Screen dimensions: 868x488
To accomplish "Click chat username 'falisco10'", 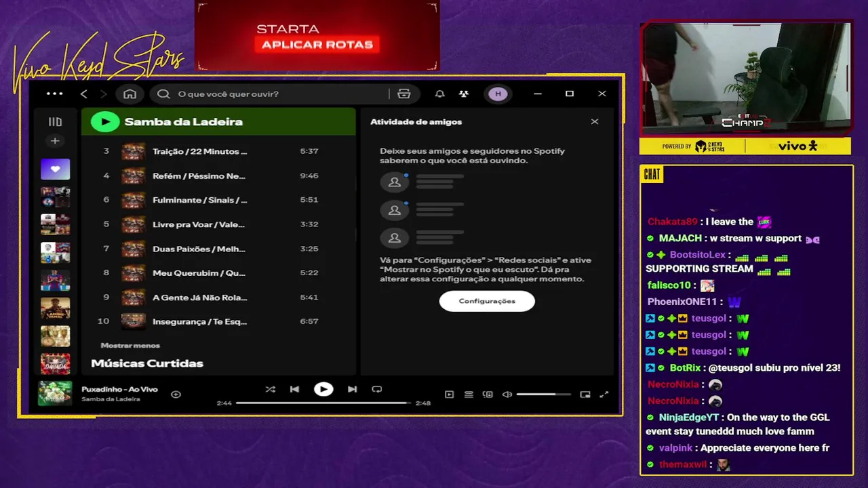I will [669, 285].
